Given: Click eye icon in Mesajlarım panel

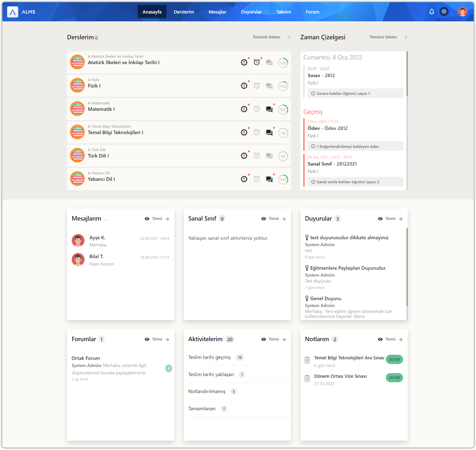Looking at the screenshot, I should click(147, 219).
